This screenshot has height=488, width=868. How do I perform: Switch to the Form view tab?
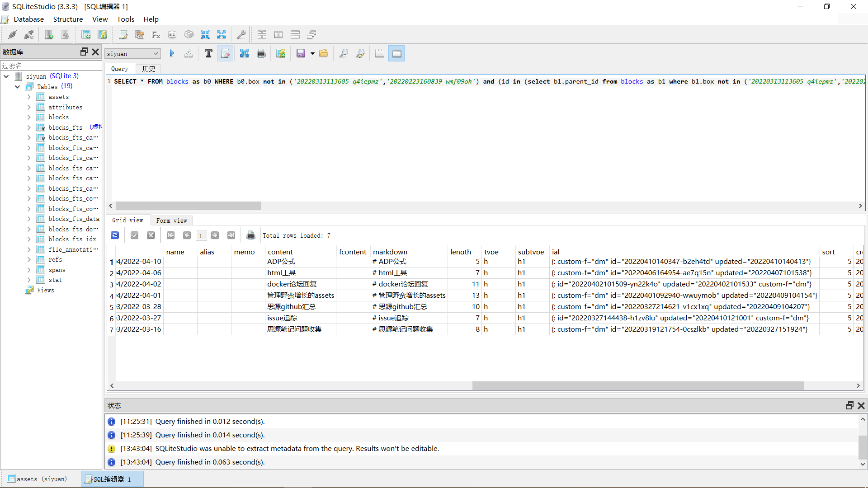(171, 220)
